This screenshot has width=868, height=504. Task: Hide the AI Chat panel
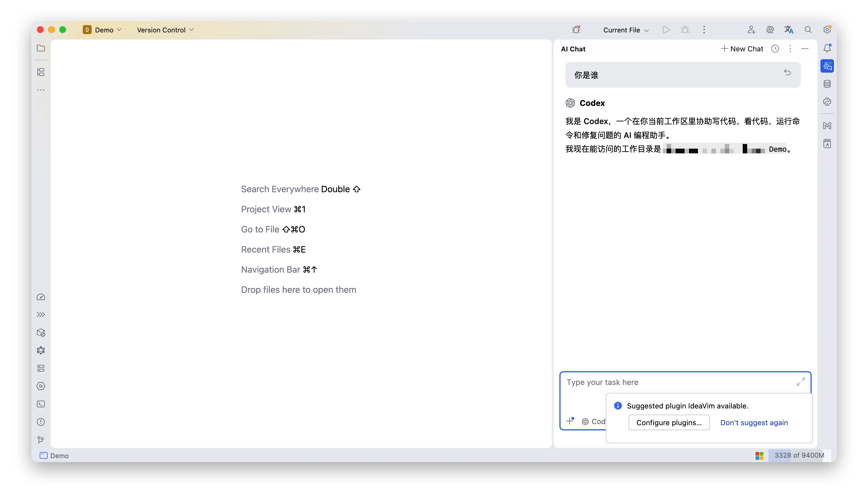805,49
